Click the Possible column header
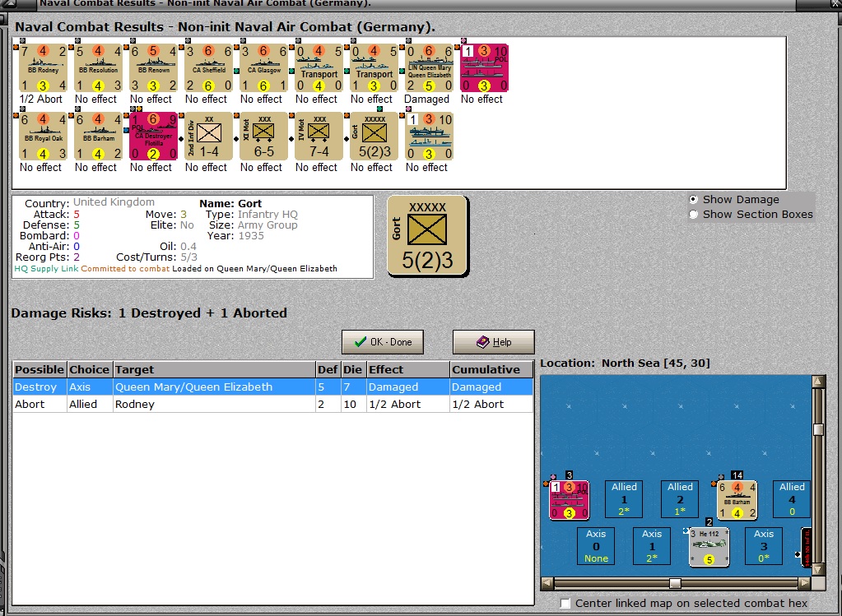 pos(40,370)
